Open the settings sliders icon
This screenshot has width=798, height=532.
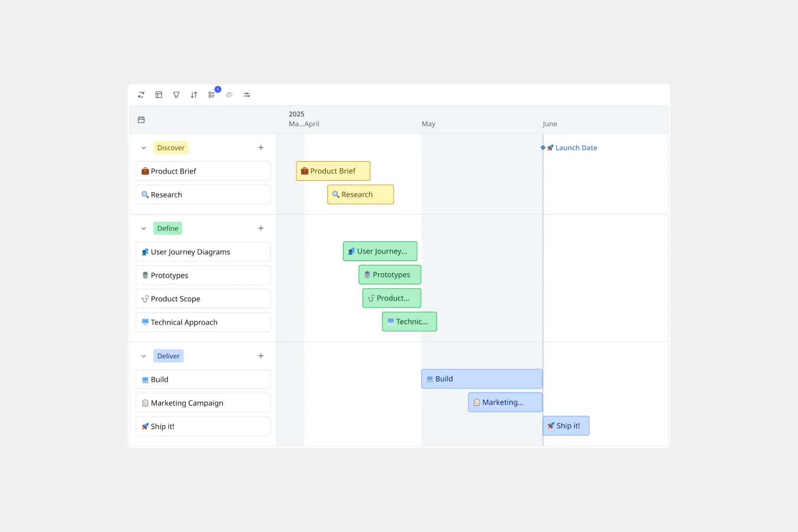(x=247, y=95)
